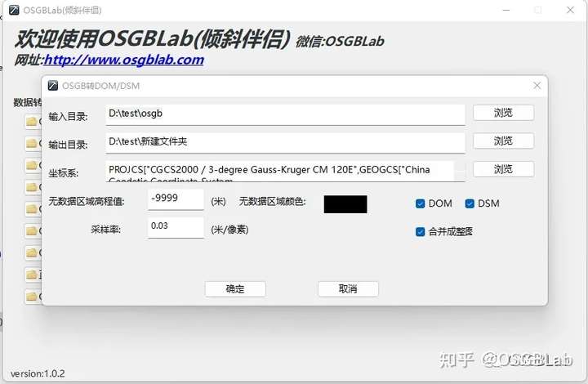588x384 pixels.
Task: Edit the sampling rate value 0.03
Action: (176, 227)
